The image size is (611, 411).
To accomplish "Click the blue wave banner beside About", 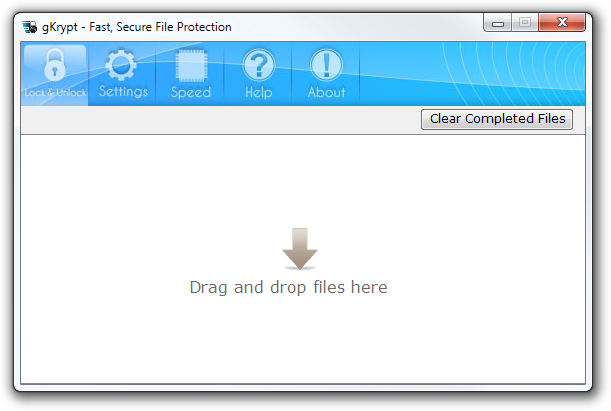I will 472,73.
